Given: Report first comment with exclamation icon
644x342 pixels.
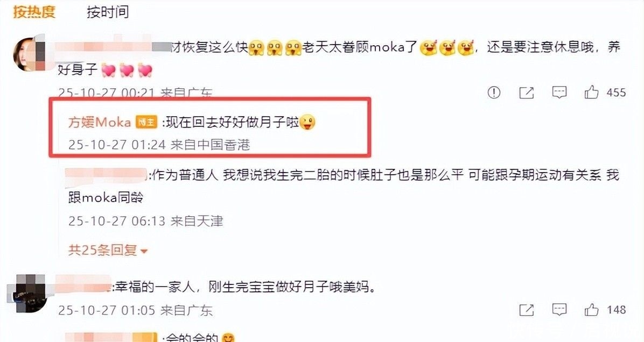Looking at the screenshot, I should point(494,92).
